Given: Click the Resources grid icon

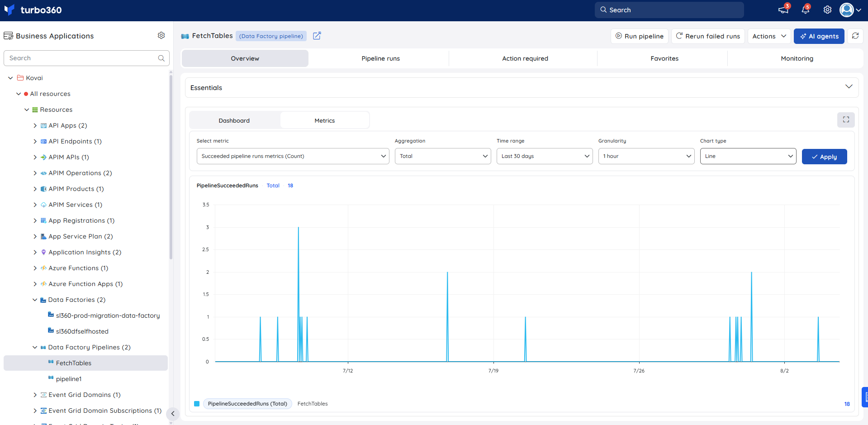Looking at the screenshot, I should tap(35, 110).
